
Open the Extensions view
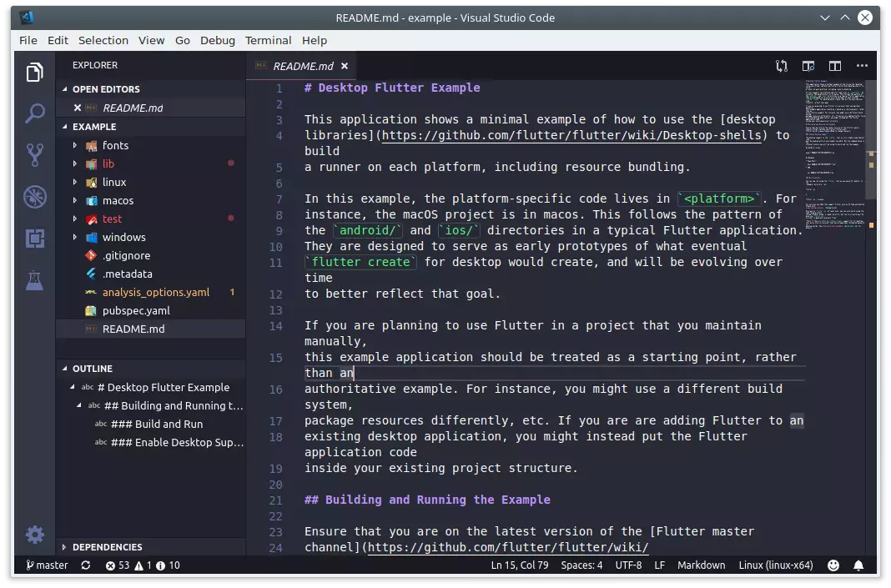[x=34, y=239]
